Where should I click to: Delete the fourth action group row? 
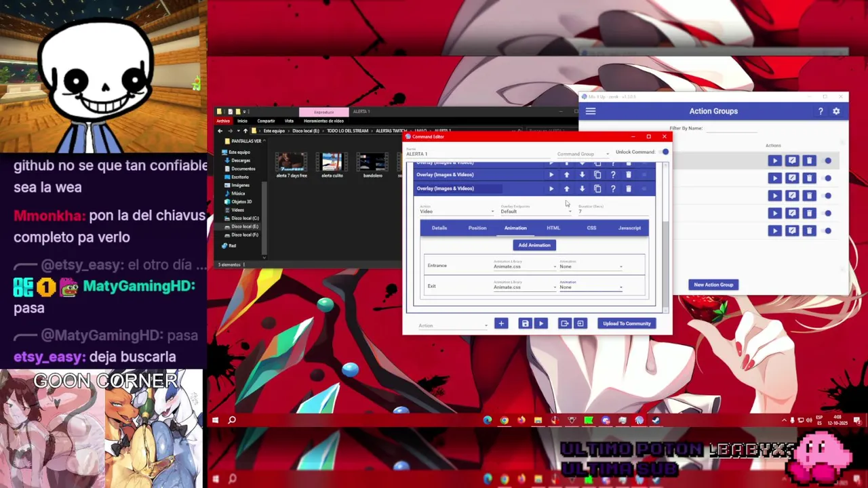coord(809,213)
